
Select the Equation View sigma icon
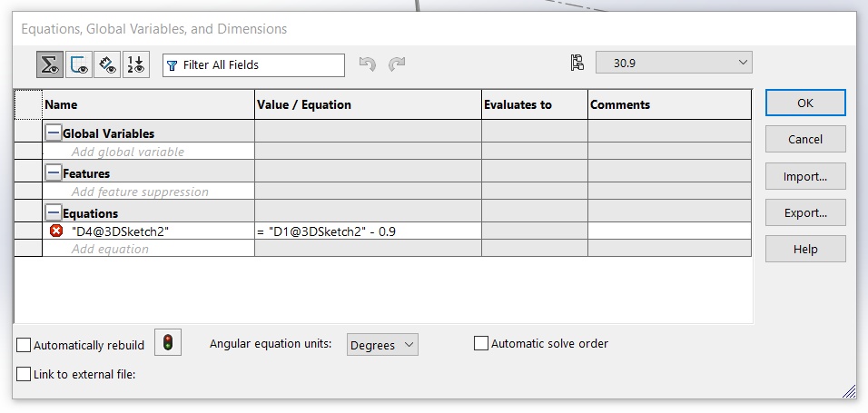(50, 64)
